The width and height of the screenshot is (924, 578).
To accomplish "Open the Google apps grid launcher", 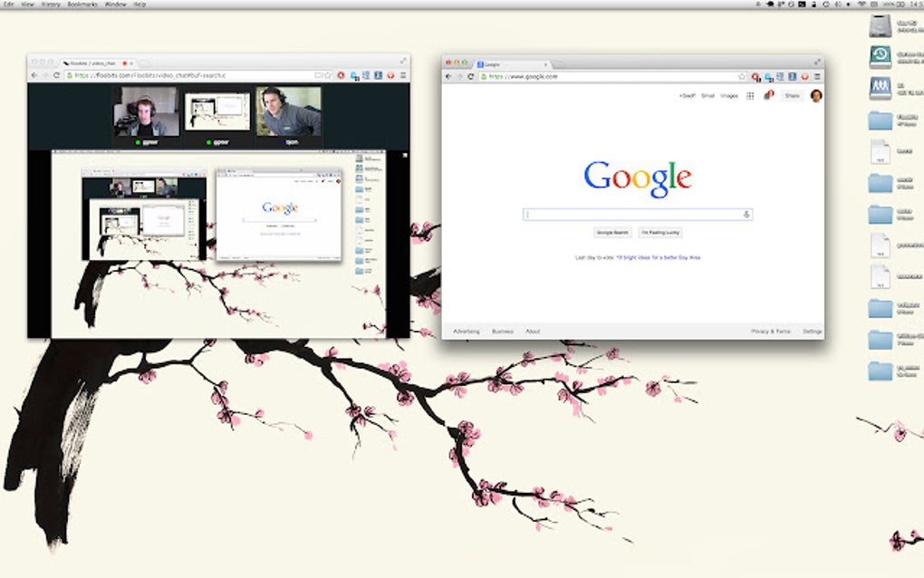I will coord(749,96).
